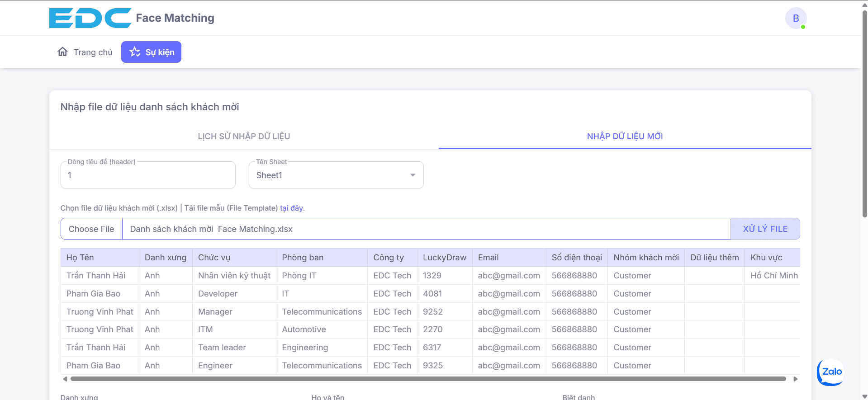Click the Phòng IT cell
868x400 pixels.
click(322, 276)
